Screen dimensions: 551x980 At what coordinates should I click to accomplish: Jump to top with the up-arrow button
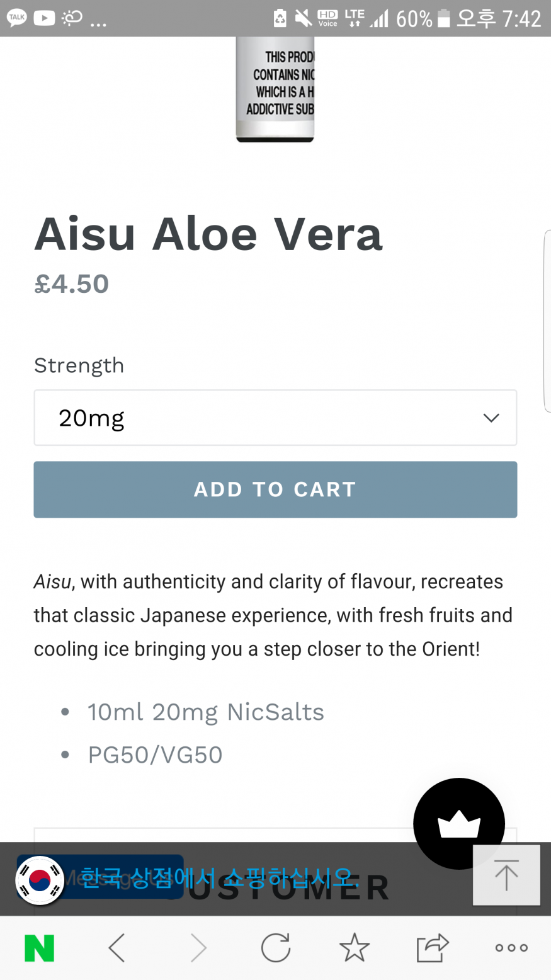tap(506, 875)
